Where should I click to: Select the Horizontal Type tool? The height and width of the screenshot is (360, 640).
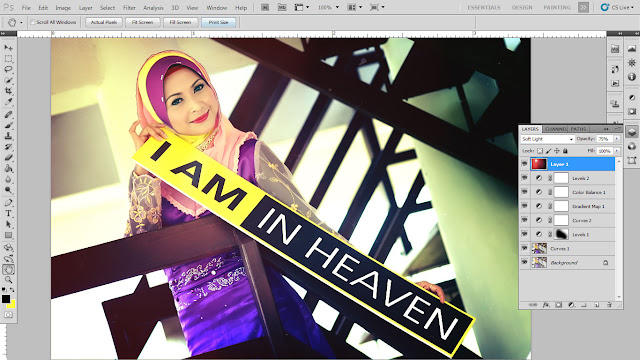point(8,213)
